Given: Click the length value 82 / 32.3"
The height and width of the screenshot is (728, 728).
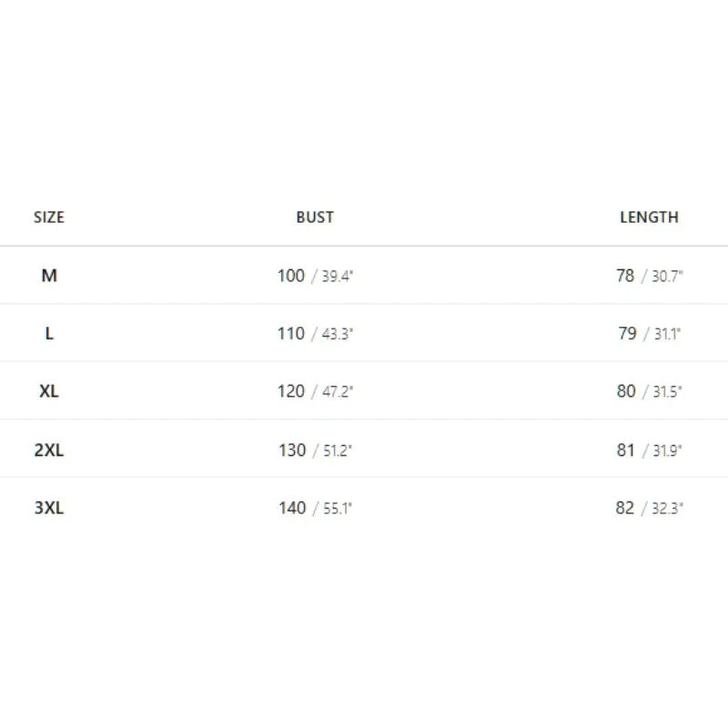Looking at the screenshot, I should click(650, 508).
